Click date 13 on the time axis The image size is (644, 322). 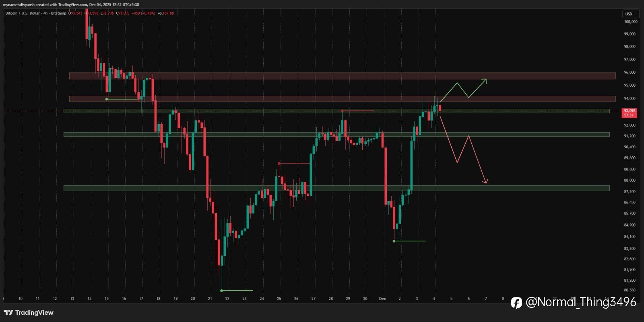(x=72, y=299)
